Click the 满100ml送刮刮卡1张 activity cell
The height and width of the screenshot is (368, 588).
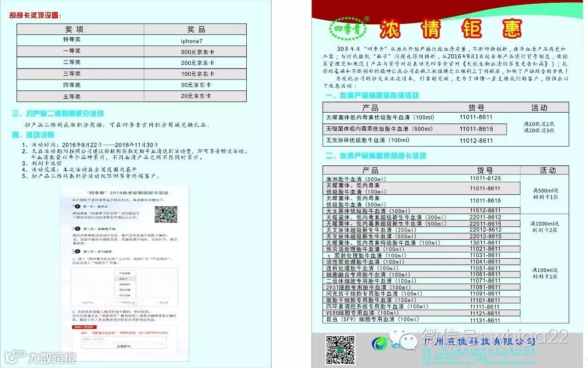545,273
